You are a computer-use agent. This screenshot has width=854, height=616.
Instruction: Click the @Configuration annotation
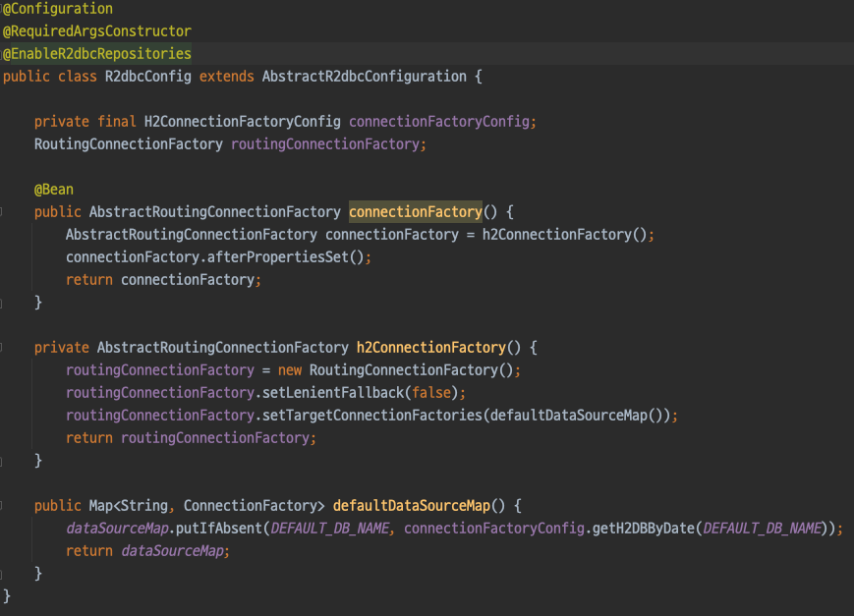tap(58, 9)
